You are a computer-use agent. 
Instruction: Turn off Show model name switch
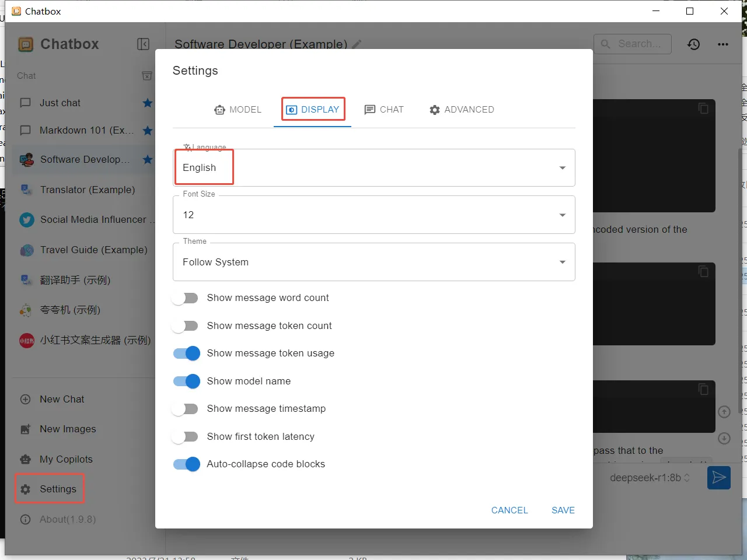(186, 381)
